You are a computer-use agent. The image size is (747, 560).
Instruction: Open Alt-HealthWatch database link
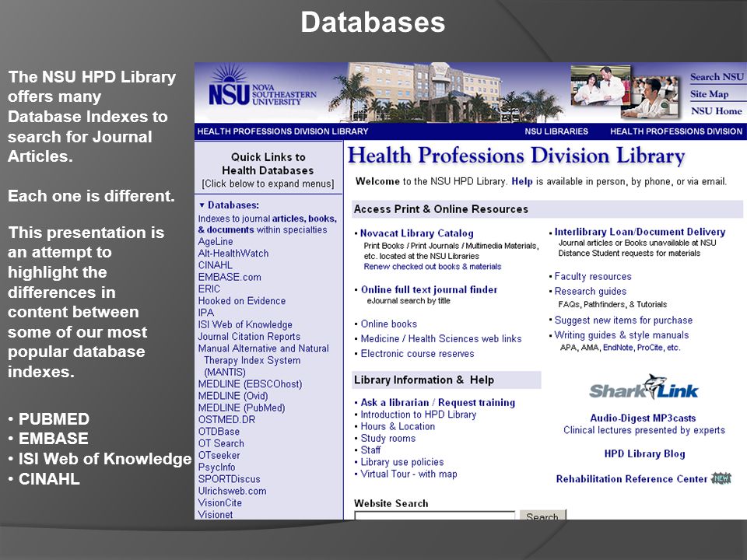tap(233, 254)
